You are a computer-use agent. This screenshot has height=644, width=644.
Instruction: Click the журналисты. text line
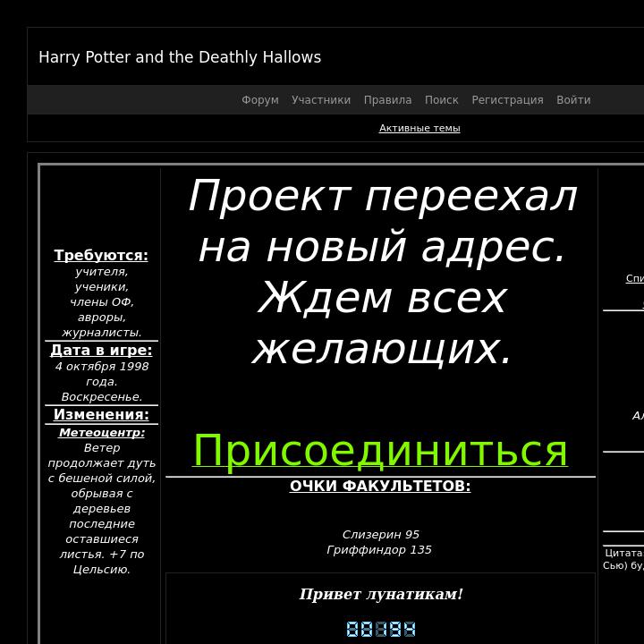pos(102,332)
